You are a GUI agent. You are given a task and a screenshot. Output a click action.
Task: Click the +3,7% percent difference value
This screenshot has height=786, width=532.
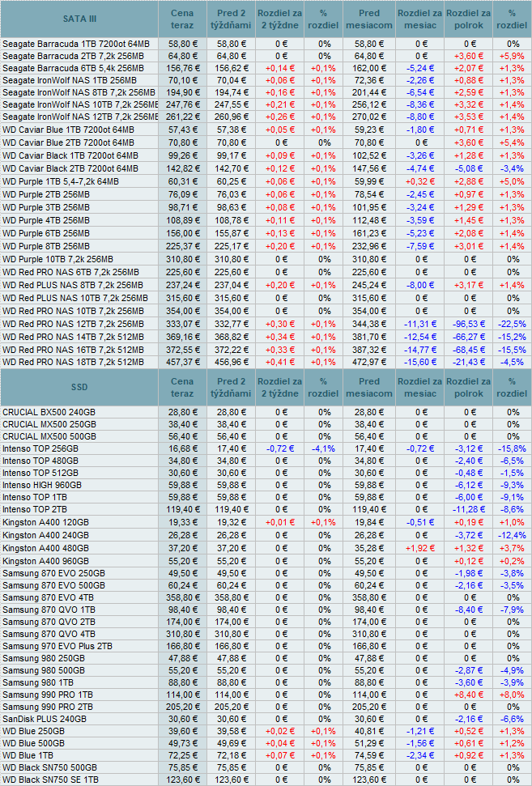point(512,548)
